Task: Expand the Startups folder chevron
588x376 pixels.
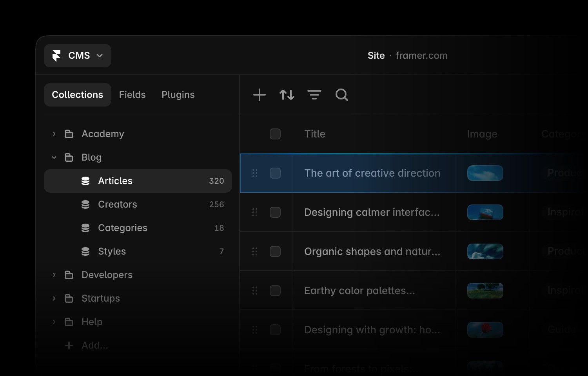Action: [54, 298]
